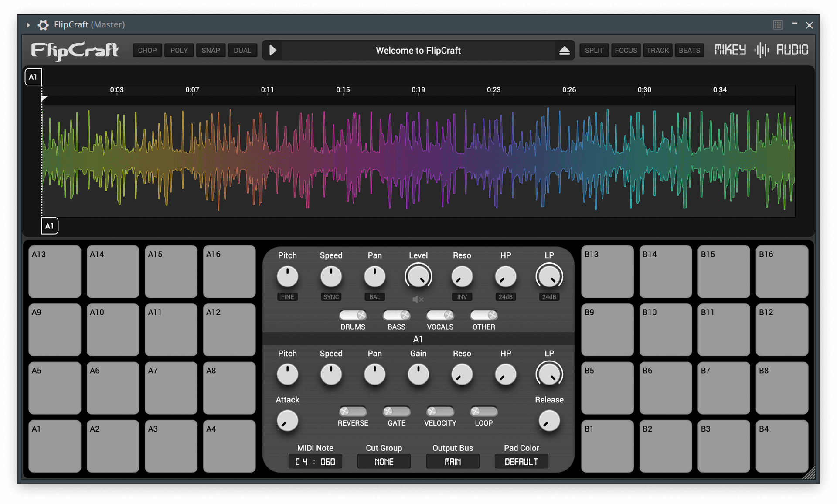Switch to the FOCUS view
This screenshot has width=837, height=504.
(x=626, y=50)
